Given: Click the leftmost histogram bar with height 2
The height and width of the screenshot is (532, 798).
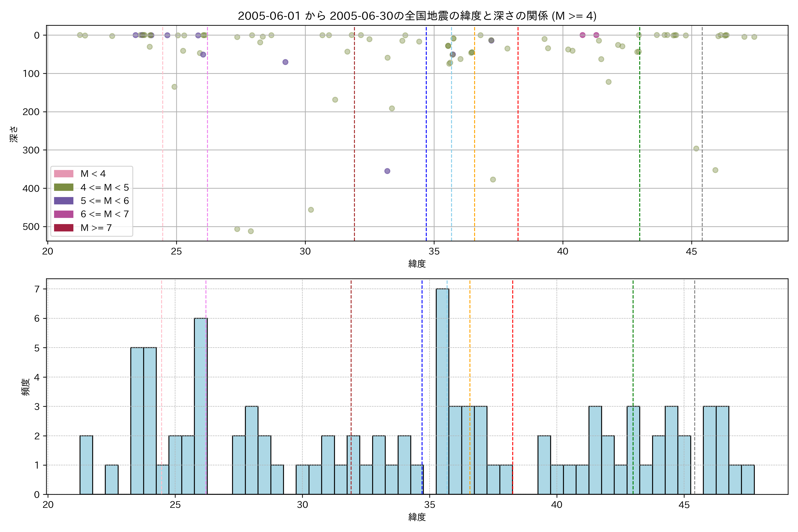Looking at the screenshot, I should pos(86,465).
